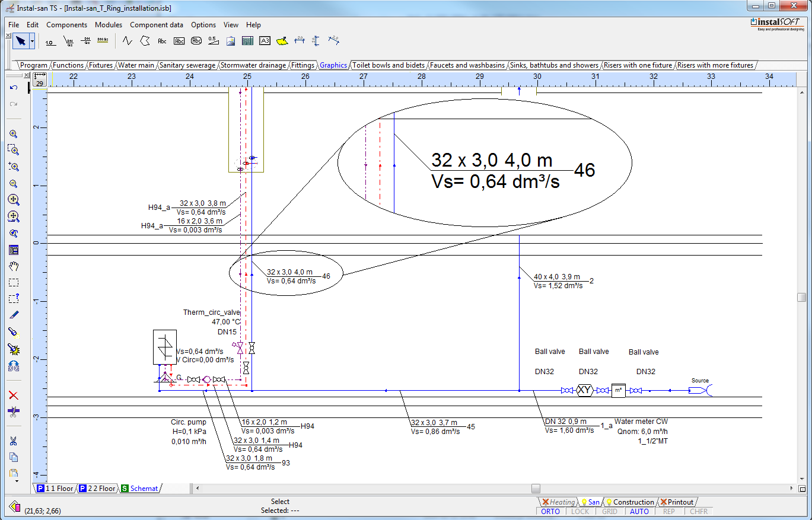This screenshot has width=812, height=520.
Task: Switch to the Fittings tab
Action: click(x=303, y=65)
